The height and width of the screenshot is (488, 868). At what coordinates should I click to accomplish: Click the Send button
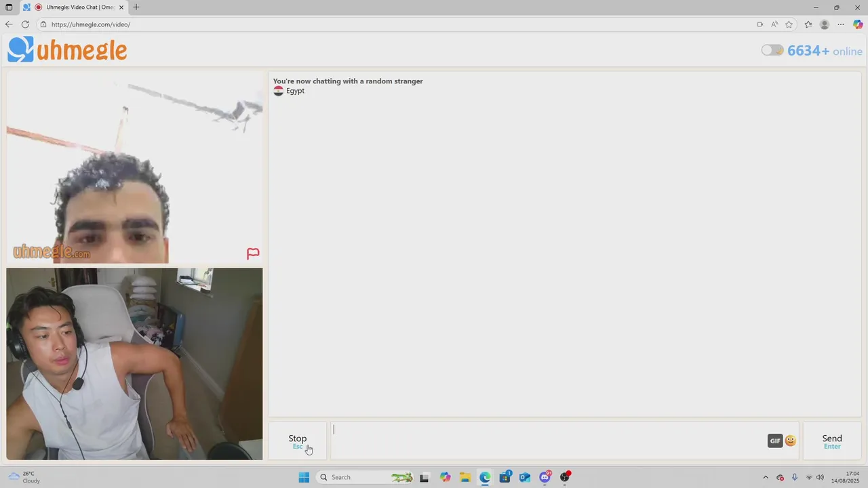[x=832, y=441]
